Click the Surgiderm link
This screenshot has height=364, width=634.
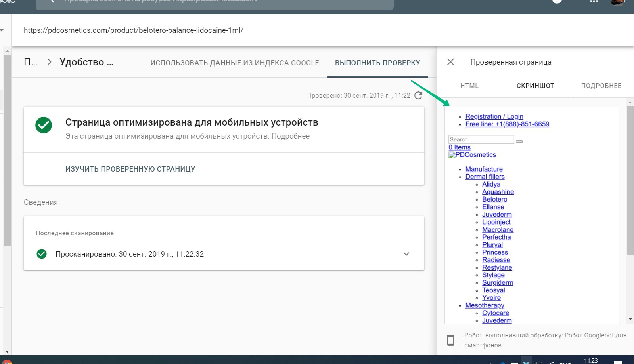click(x=498, y=282)
